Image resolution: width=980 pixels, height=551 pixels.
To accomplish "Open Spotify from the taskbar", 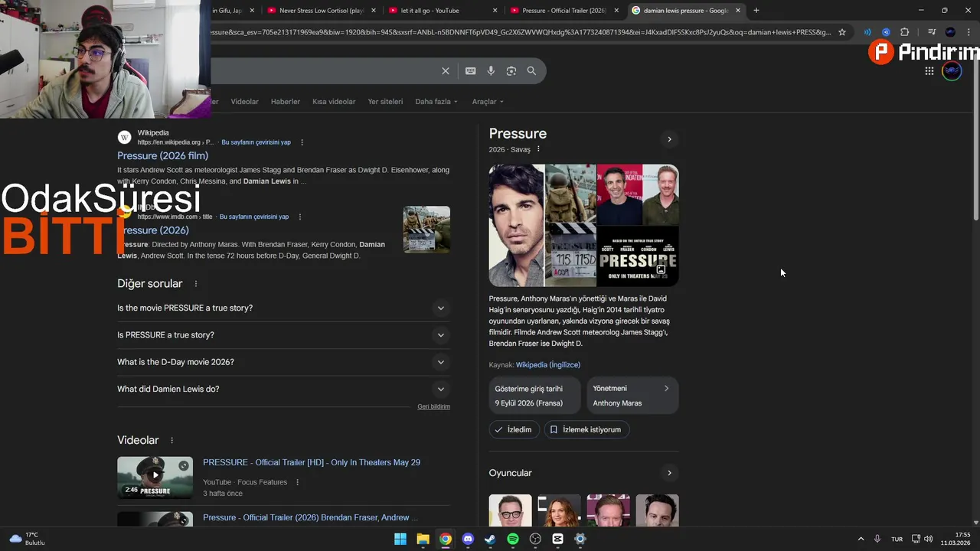I will click(513, 539).
